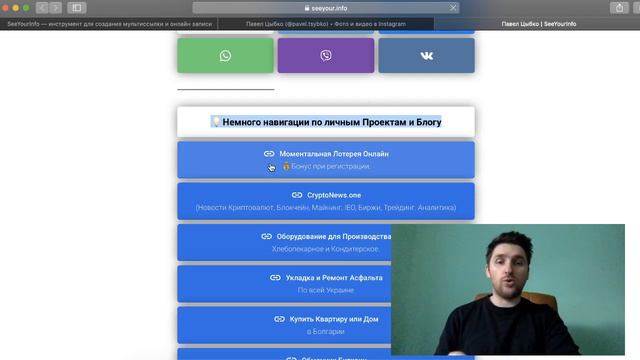Stop loading via X in address bar
Screen dimensions: 640x360
point(453,8)
